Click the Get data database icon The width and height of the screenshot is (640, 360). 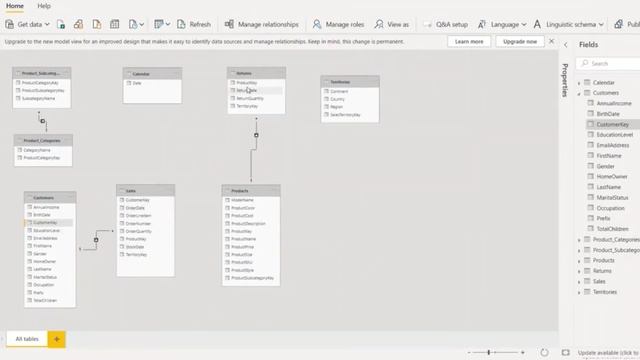(9, 24)
